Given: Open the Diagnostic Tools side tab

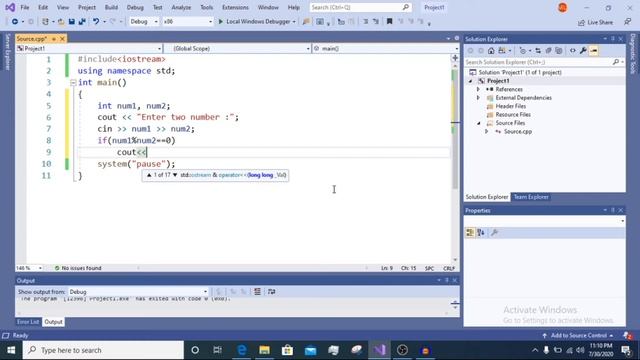Looking at the screenshot, I should pyautogui.click(x=633, y=54).
